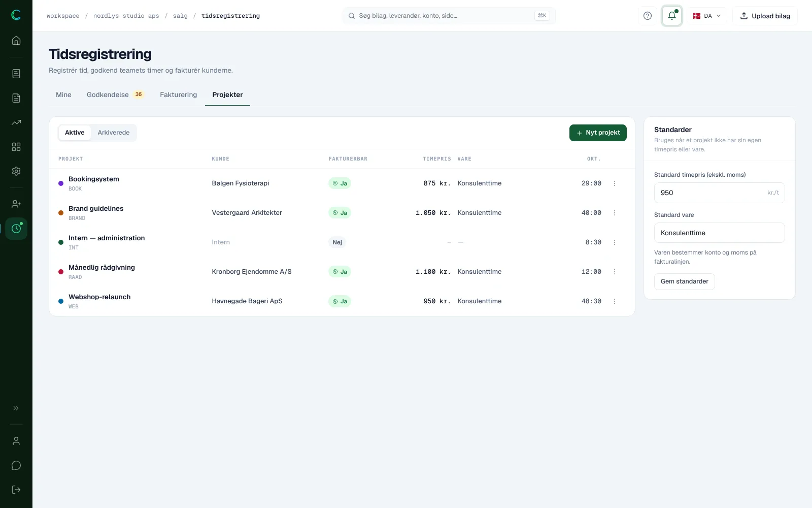Click Nej badge in Intern row
The width and height of the screenshot is (812, 508).
(337, 242)
